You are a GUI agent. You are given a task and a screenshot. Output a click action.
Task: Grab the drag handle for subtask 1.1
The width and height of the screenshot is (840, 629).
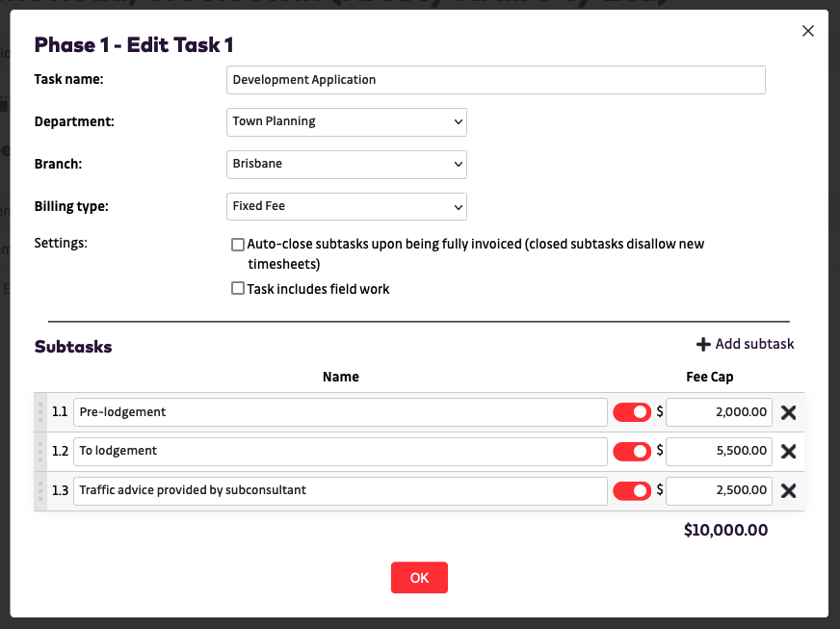tap(40, 412)
